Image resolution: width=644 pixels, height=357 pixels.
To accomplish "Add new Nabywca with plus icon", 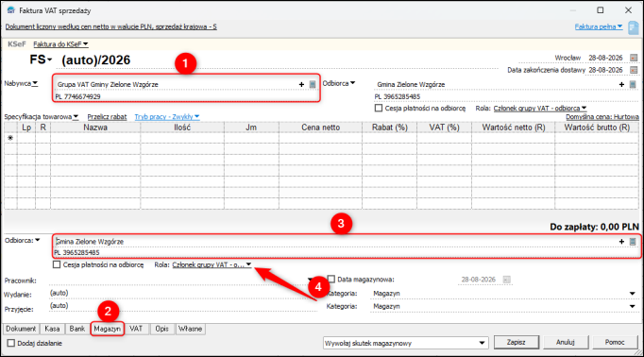I will point(301,84).
